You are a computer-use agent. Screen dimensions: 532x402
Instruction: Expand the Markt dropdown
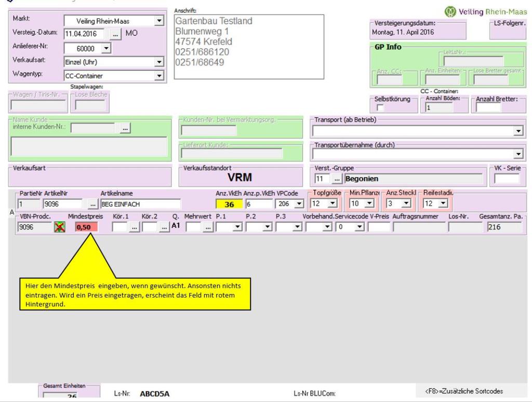pos(159,21)
